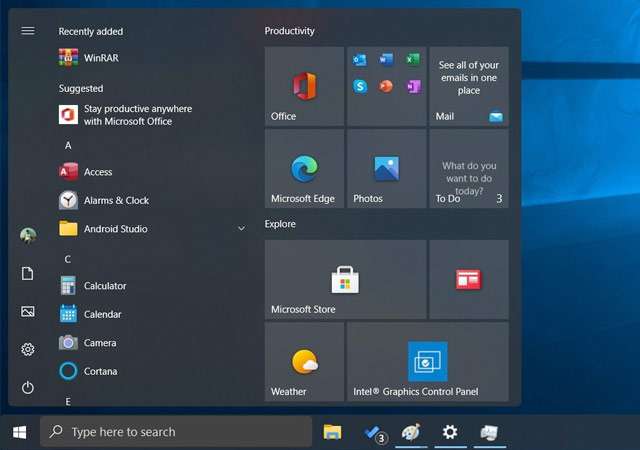Image resolution: width=640 pixels, height=450 pixels.
Task: Open the To Do tile
Action: tap(469, 169)
